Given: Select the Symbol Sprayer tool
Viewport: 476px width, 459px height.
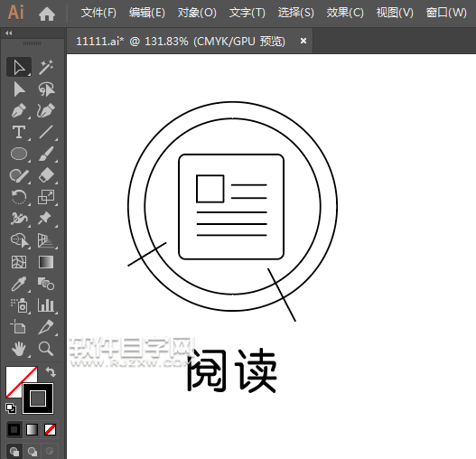Looking at the screenshot, I should point(19,305).
